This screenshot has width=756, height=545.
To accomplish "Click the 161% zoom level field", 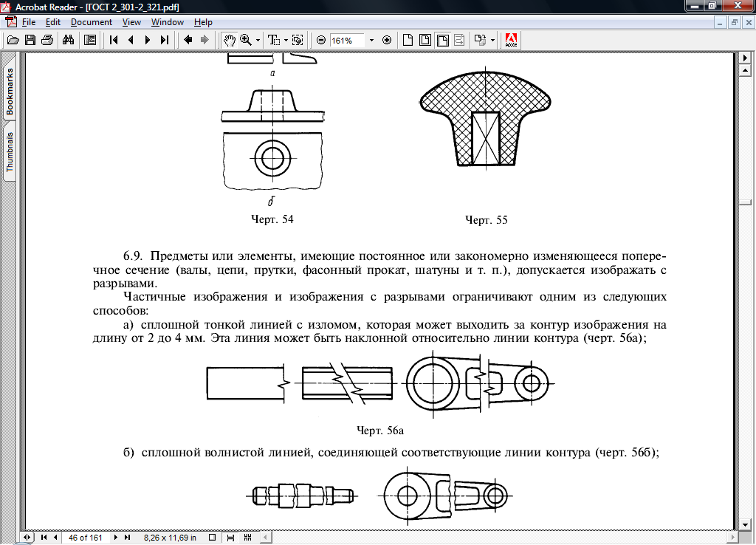I will [x=347, y=41].
